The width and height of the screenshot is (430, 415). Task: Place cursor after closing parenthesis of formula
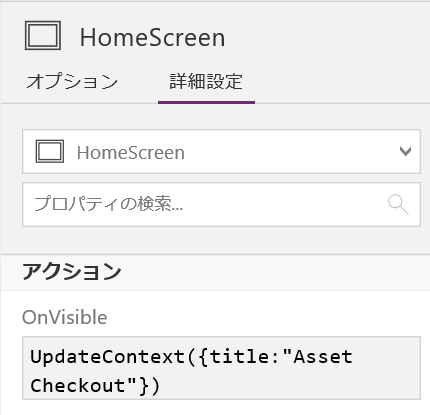point(161,386)
